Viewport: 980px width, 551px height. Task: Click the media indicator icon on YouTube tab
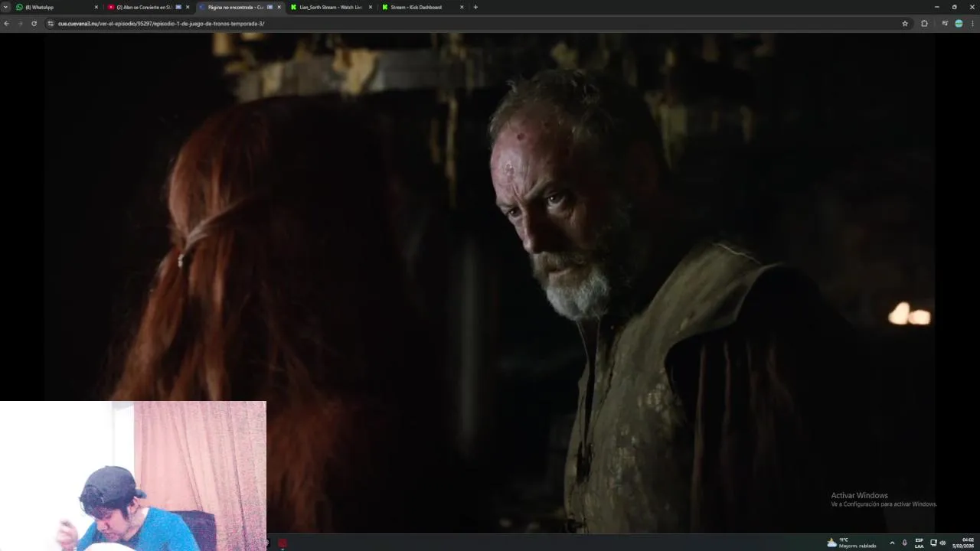coord(178,7)
